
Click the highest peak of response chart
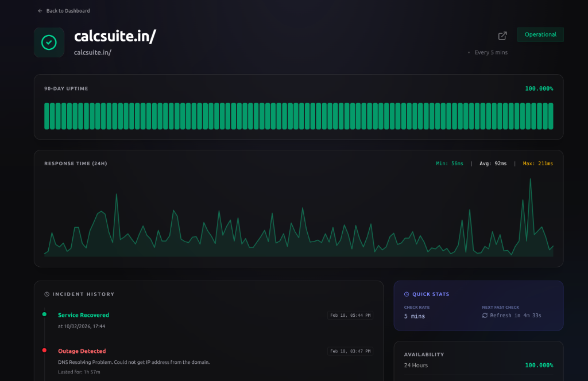coord(530,179)
